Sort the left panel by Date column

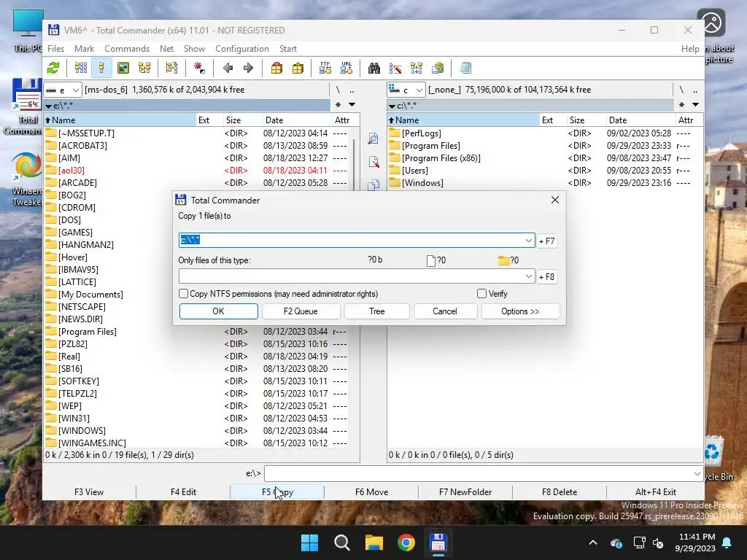296,120
